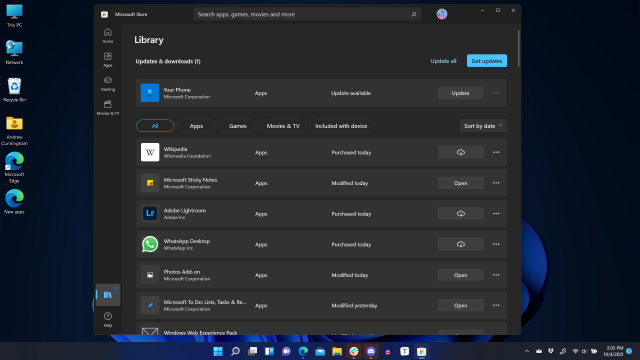Open Mail app from taskbar
640x360 pixels.
pyautogui.click(x=320, y=351)
